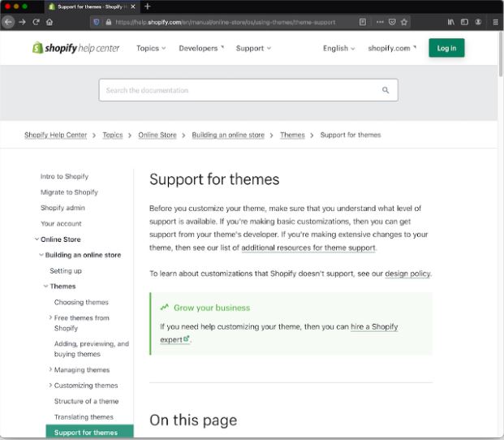
Task: Open the Topics breadcrumb link
Action: pos(113,135)
